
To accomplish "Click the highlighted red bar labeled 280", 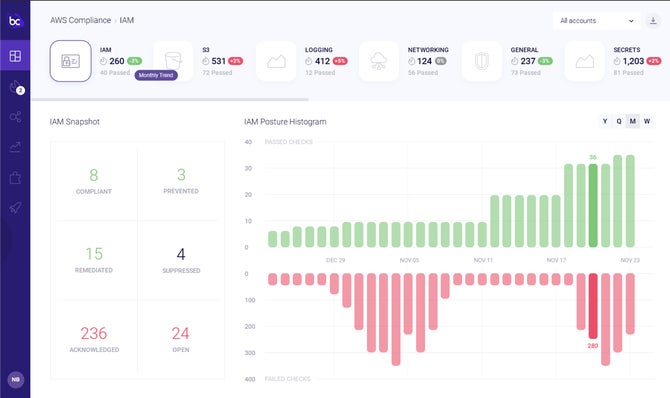I will tap(593, 306).
